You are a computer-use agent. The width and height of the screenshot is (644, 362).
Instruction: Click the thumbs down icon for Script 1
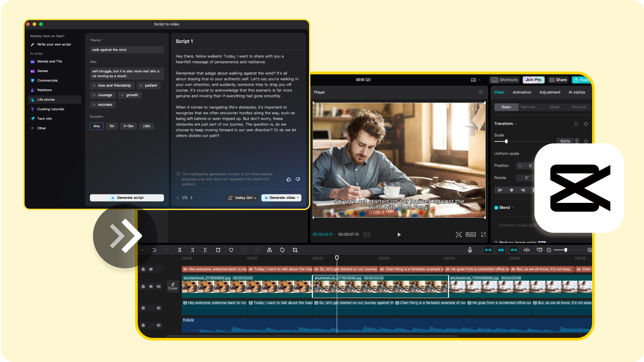click(x=298, y=179)
